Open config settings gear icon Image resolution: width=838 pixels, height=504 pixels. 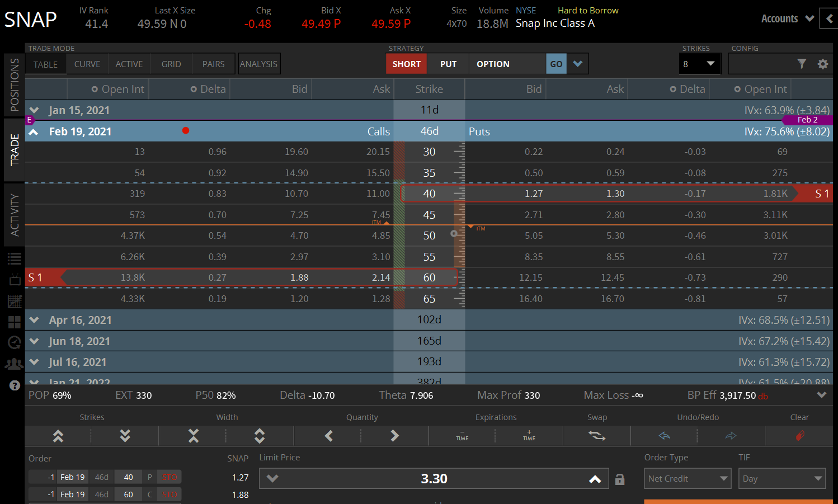tap(822, 64)
